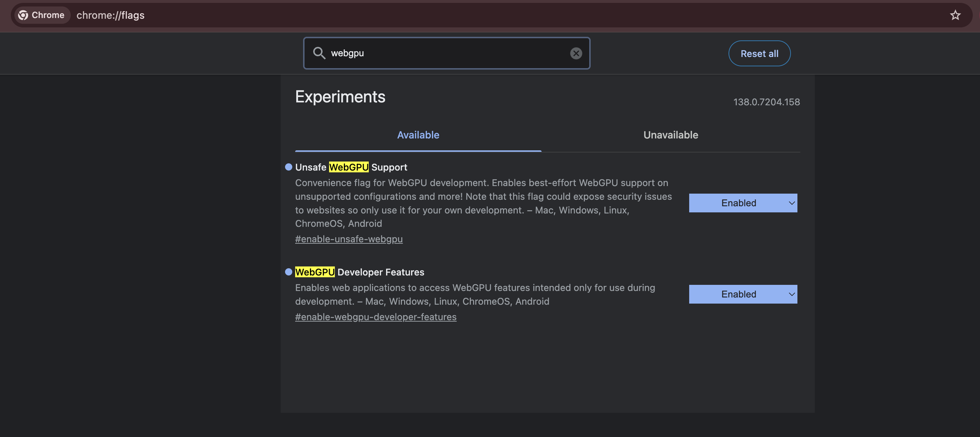Click blue dot beside Unsafe WebGPU Support
980x437 pixels.
288,167
